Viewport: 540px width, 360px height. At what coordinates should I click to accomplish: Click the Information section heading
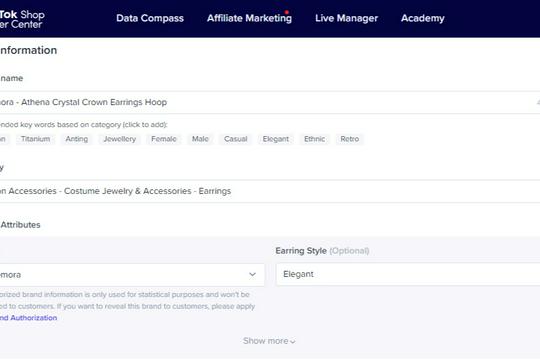(28, 50)
